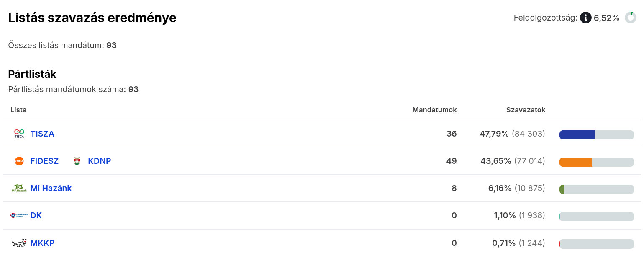Click the Lista column header
Screen dimensions: 644x266
[x=18, y=110]
